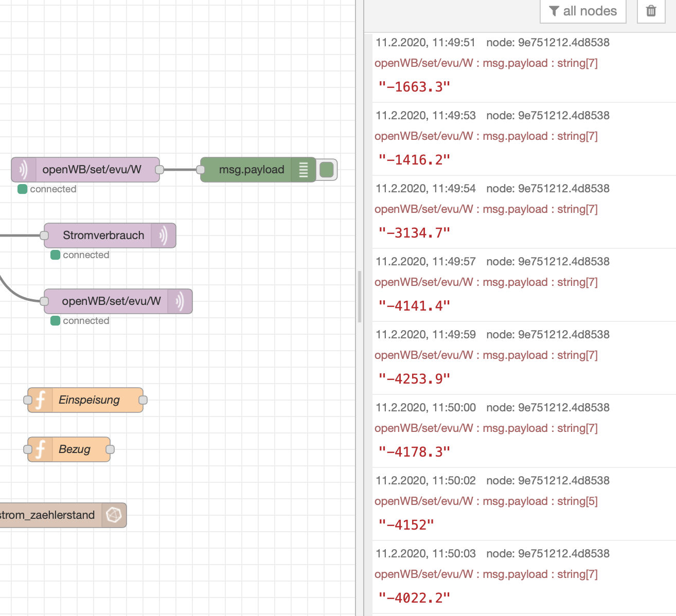Screen dimensions: 676x616
Task: Click the trash icon to clear debug messages
Action: point(651,11)
